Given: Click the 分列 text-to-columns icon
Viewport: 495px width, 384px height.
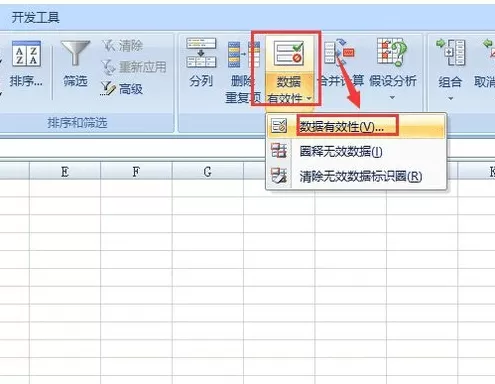Looking at the screenshot, I should click(x=201, y=53).
